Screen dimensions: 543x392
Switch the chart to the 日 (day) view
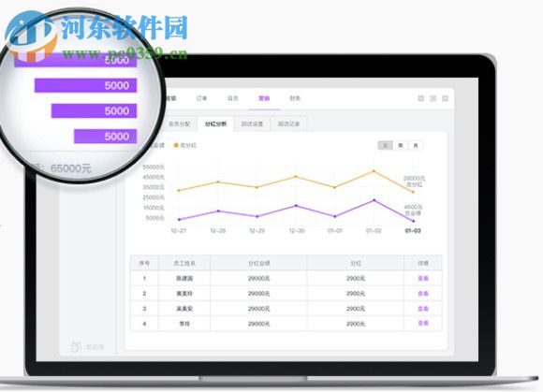pyautogui.click(x=385, y=145)
